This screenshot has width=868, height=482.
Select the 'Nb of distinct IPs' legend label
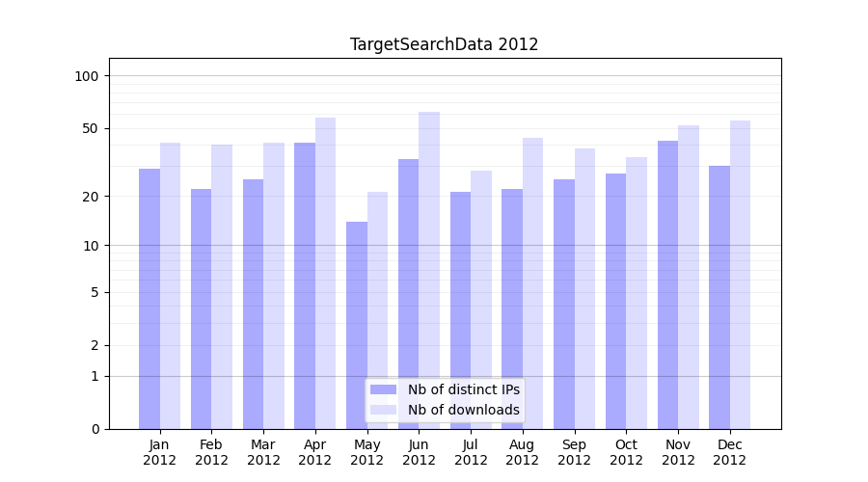point(463,389)
